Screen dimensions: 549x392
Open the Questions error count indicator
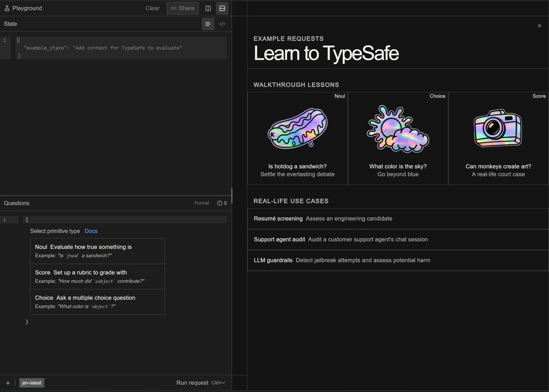tap(222, 203)
